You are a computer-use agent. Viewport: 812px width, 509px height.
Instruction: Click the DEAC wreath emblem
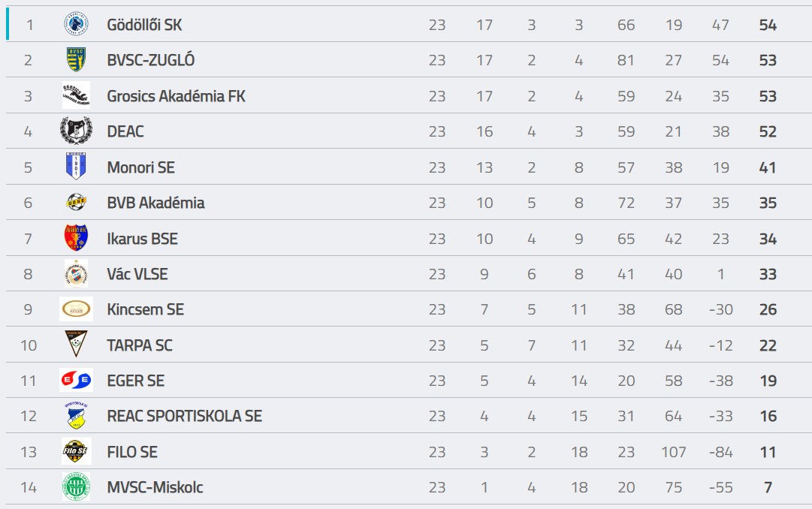click(76, 131)
